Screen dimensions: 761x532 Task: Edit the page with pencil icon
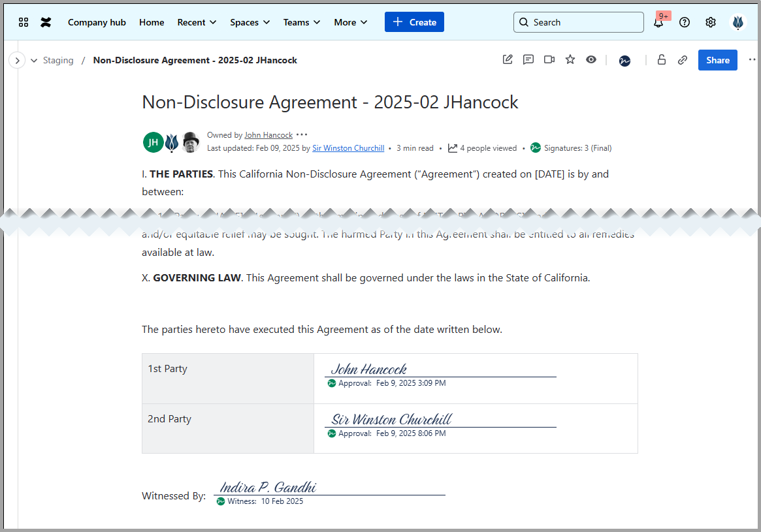click(x=508, y=60)
